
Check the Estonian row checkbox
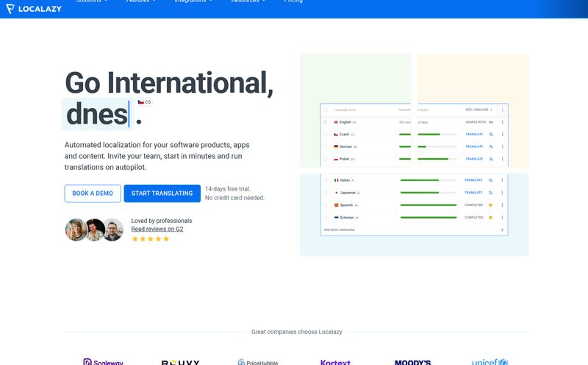(x=326, y=217)
